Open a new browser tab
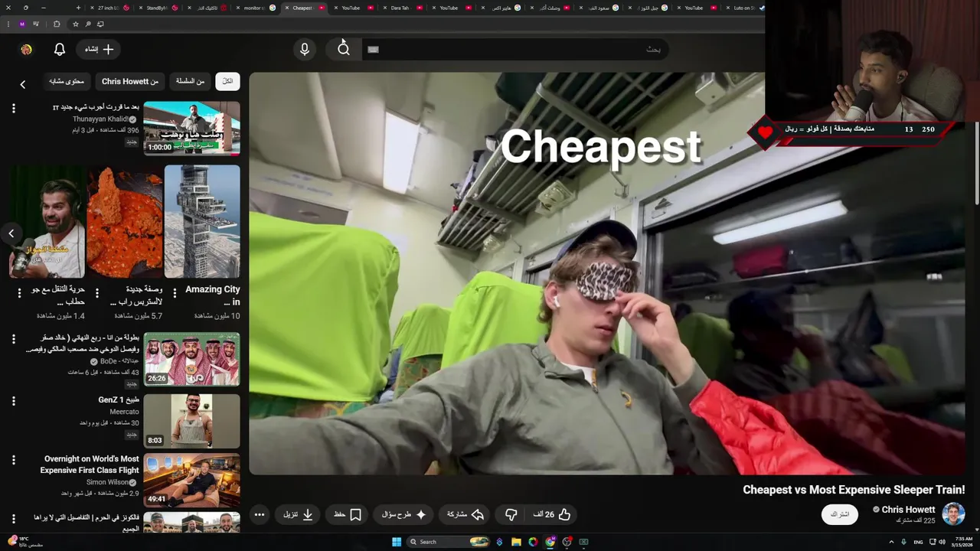 pyautogui.click(x=78, y=8)
